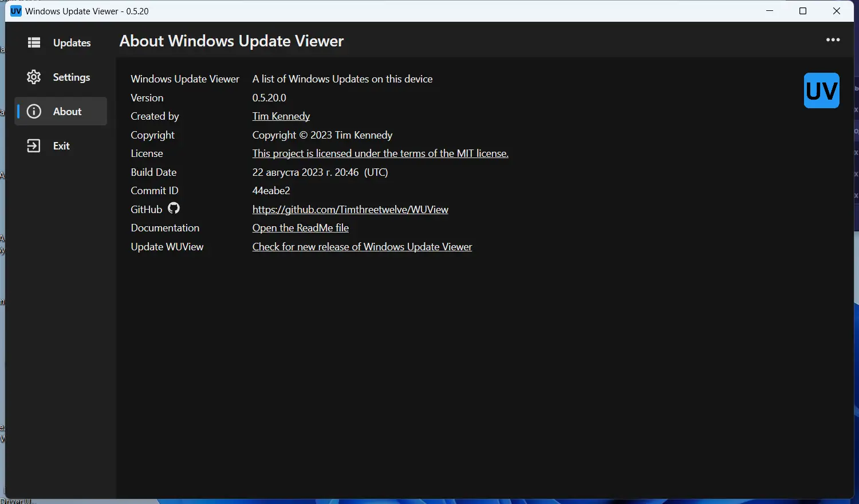
Task: Open the Tim Kennedy creator link
Action: pyautogui.click(x=281, y=116)
